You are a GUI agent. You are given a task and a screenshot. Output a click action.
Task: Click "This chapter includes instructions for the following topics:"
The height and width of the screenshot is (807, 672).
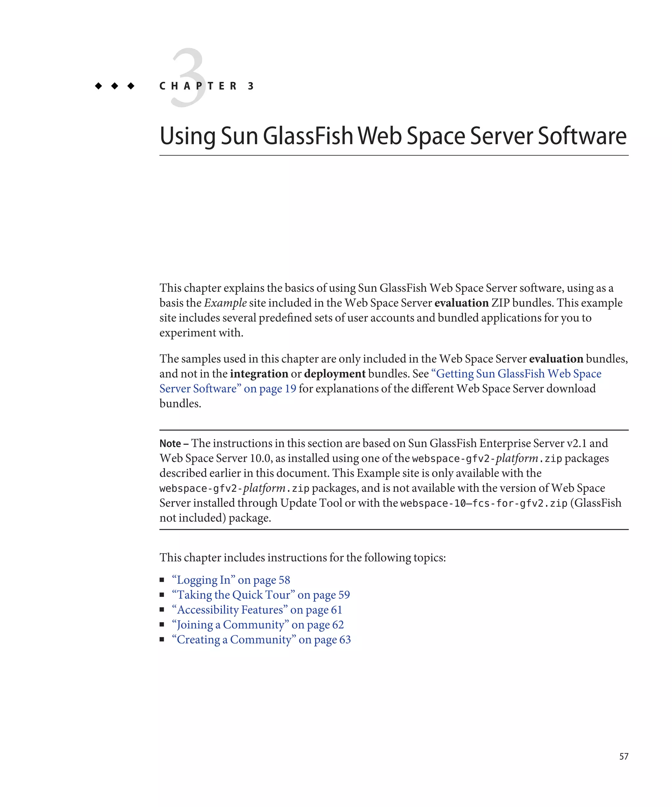tap(303, 557)
